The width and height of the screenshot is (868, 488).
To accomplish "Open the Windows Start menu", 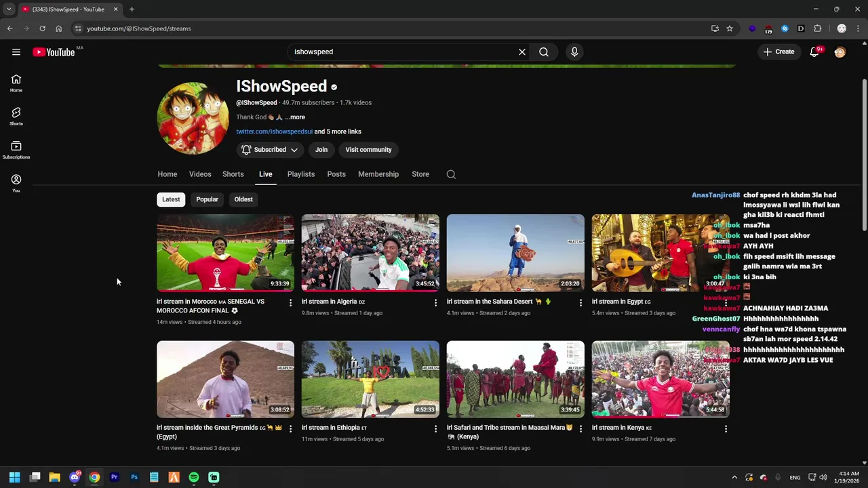I will 14,477.
